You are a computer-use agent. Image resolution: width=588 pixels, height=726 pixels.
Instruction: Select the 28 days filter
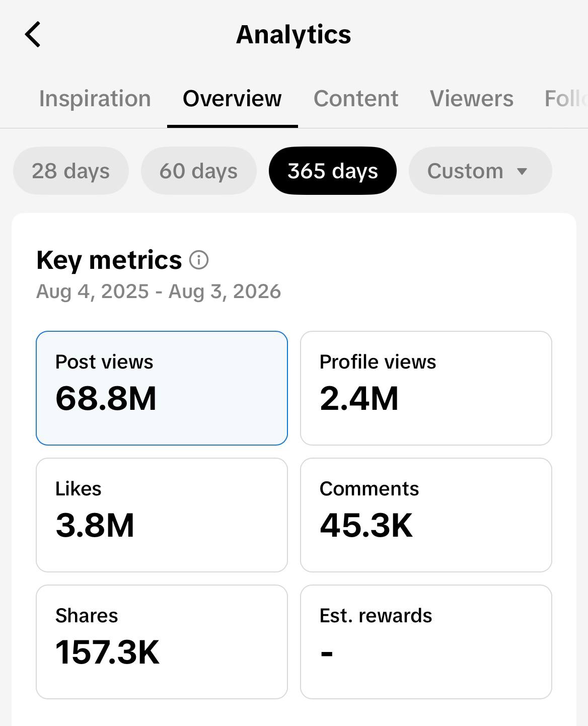[71, 171]
